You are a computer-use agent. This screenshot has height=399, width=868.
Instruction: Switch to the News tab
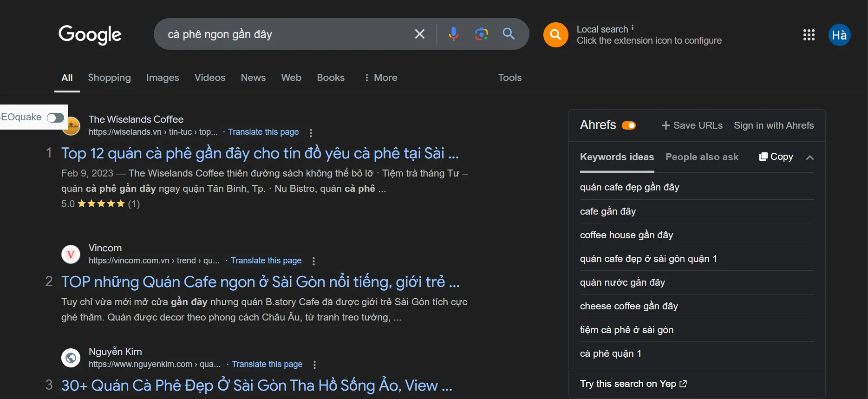click(253, 78)
